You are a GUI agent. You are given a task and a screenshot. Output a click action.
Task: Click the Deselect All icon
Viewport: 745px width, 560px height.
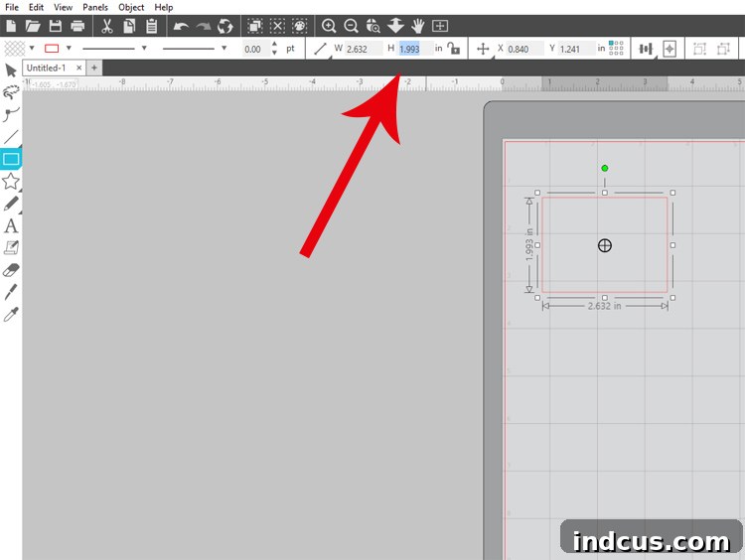277,26
